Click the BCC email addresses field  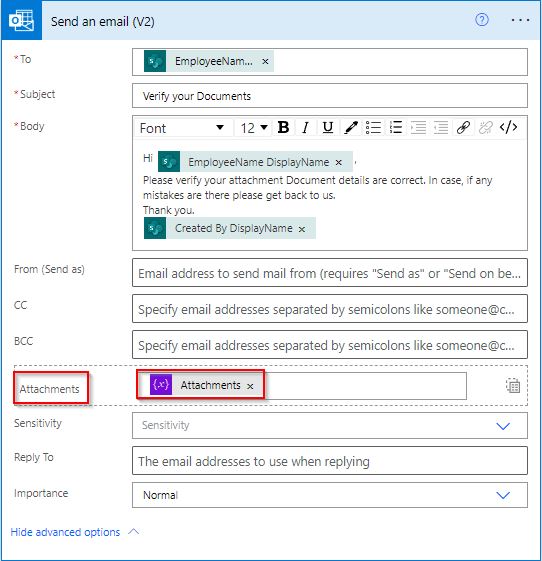(x=329, y=345)
